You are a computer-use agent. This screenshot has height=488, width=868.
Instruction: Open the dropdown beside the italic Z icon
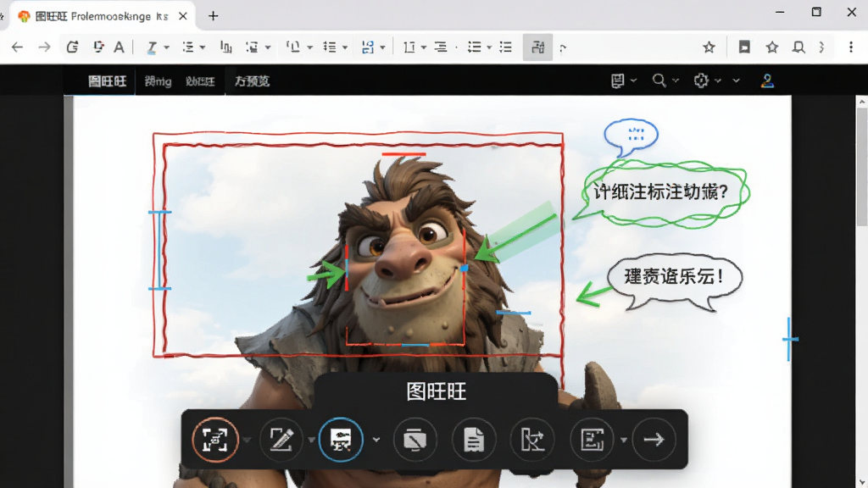click(166, 48)
